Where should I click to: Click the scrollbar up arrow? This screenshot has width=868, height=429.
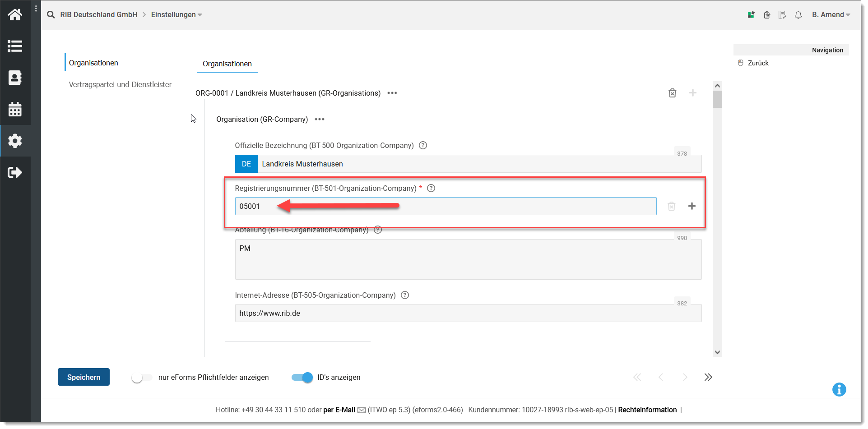(717, 86)
